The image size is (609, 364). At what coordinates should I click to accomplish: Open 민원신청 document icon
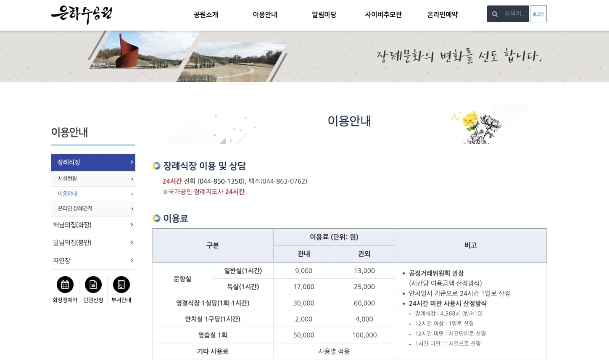(93, 285)
